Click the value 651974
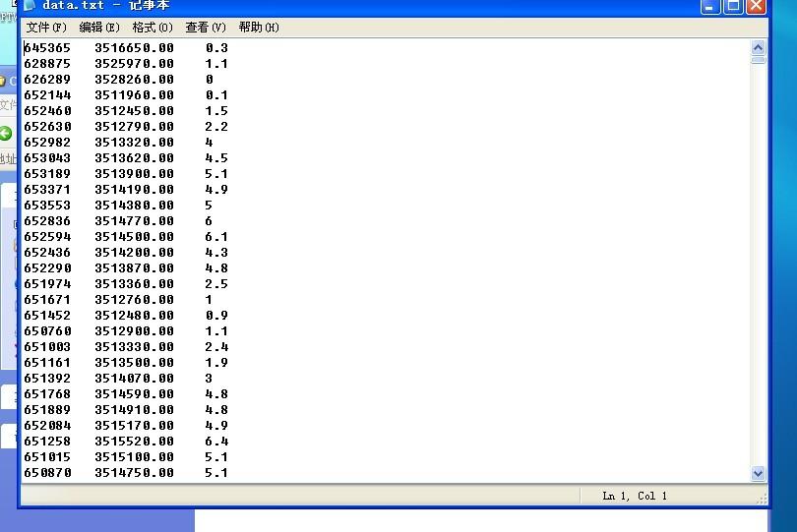This screenshot has height=532, width=797. (47, 284)
